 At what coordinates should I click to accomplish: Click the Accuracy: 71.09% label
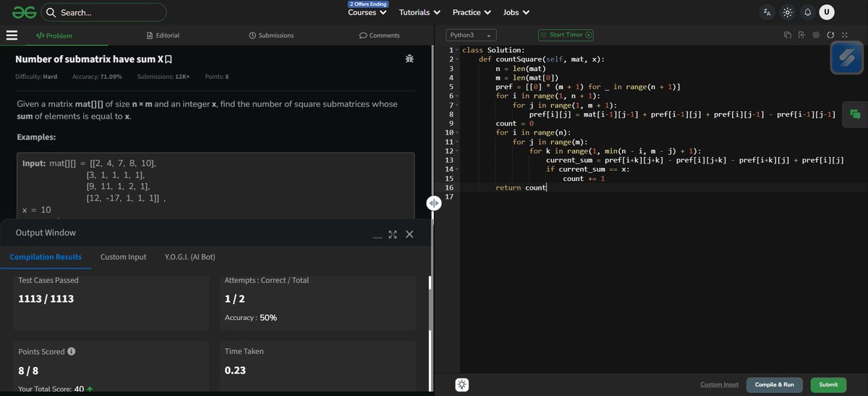97,77
